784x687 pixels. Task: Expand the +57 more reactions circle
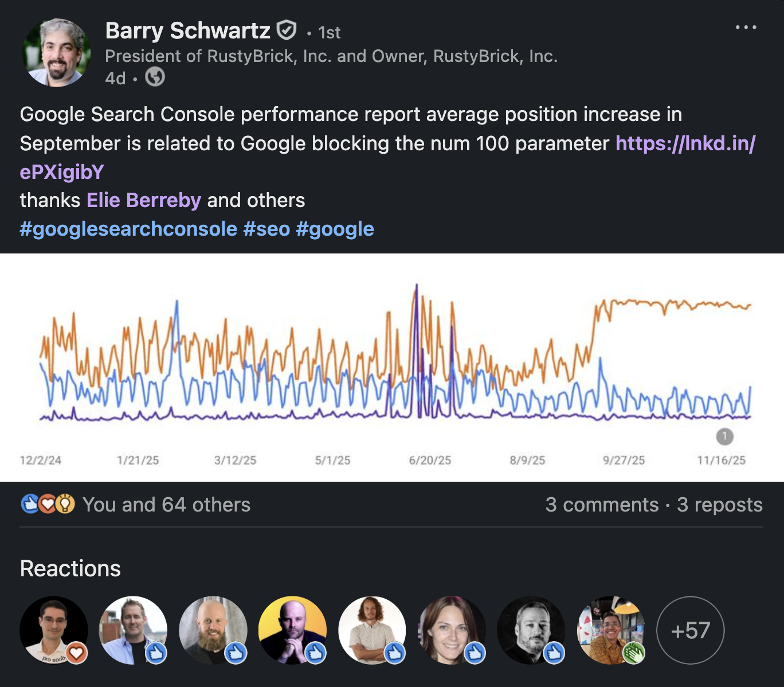tap(690, 630)
